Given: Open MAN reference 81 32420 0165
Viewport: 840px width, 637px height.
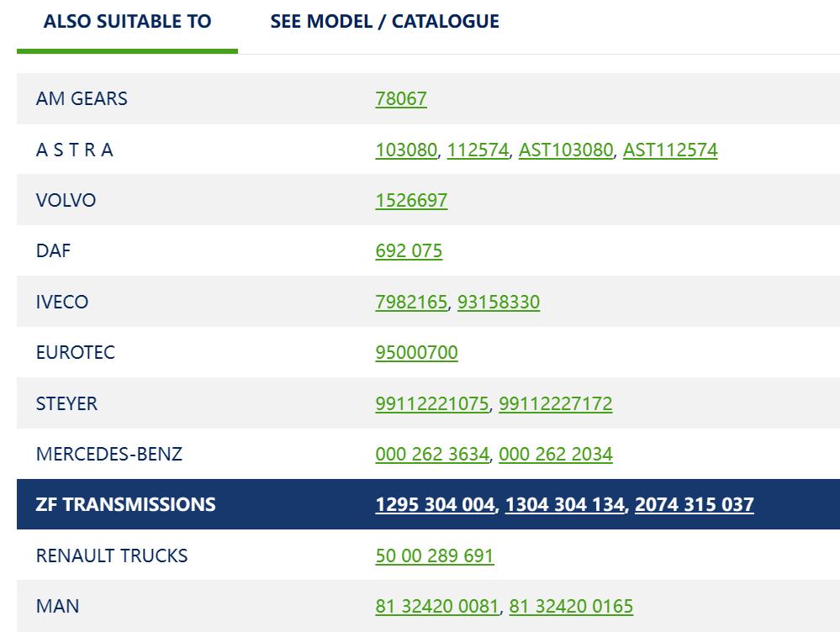Looking at the screenshot, I should 571,607.
